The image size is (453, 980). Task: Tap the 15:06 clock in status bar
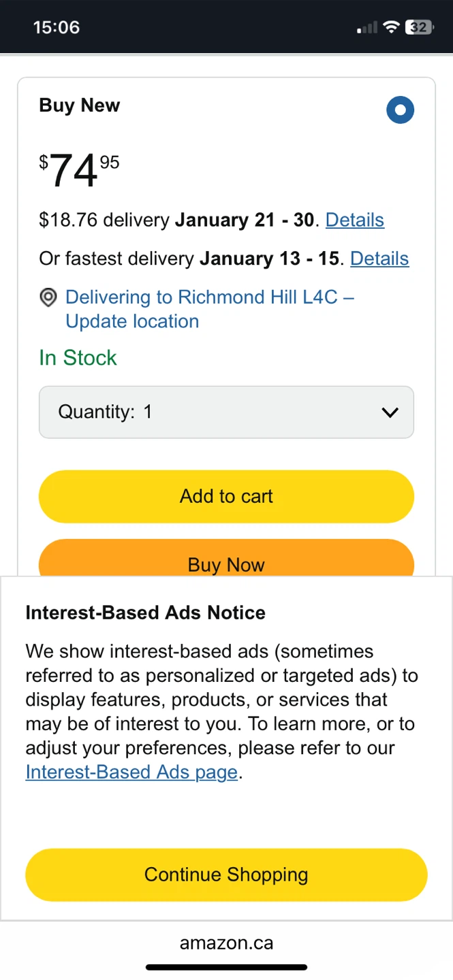[x=57, y=27]
